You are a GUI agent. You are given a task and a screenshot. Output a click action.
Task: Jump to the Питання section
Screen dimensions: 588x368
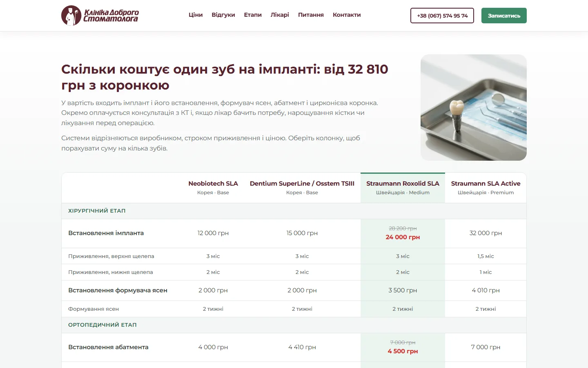tap(311, 15)
